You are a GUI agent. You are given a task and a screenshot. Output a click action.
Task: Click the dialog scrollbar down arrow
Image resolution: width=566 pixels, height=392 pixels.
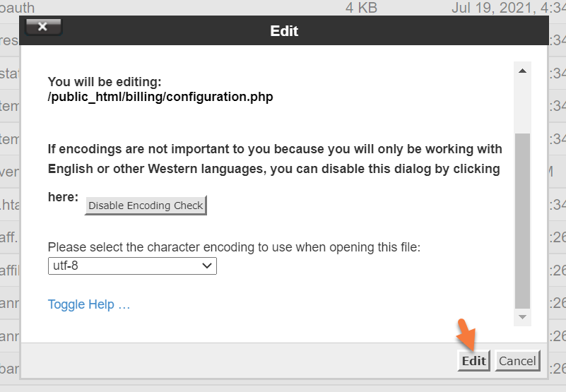[522, 316]
